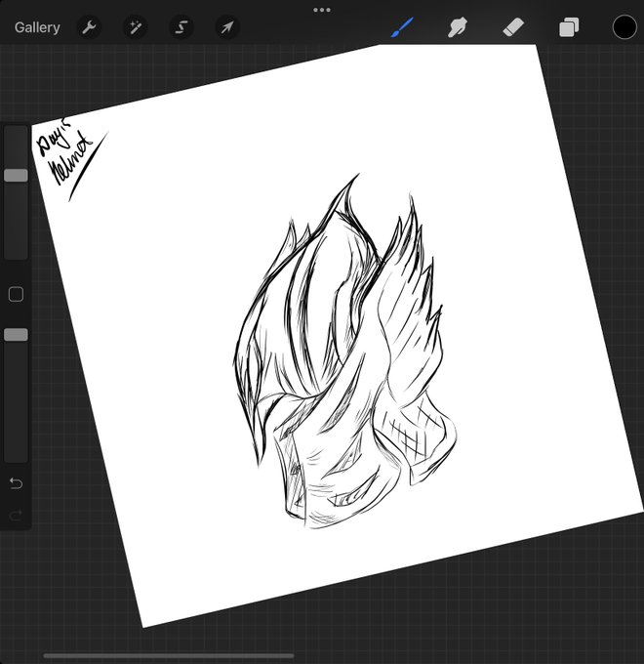Image resolution: width=644 pixels, height=664 pixels.
Task: Select the Smudge tool
Action: [458, 27]
